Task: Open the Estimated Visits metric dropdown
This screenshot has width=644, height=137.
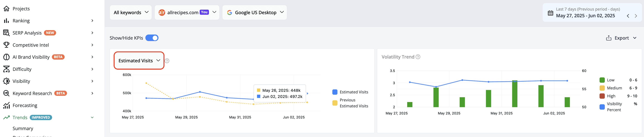Action: [139, 61]
